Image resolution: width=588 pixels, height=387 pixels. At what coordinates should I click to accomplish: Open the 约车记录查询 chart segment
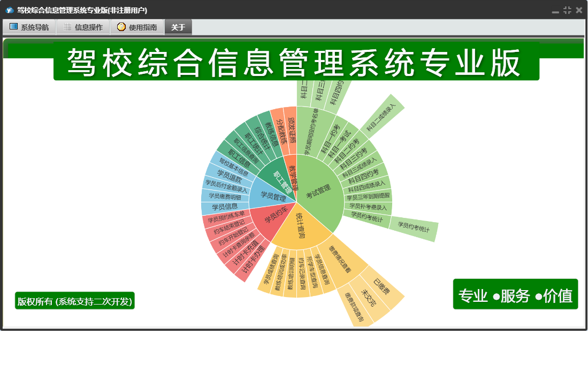(302, 274)
